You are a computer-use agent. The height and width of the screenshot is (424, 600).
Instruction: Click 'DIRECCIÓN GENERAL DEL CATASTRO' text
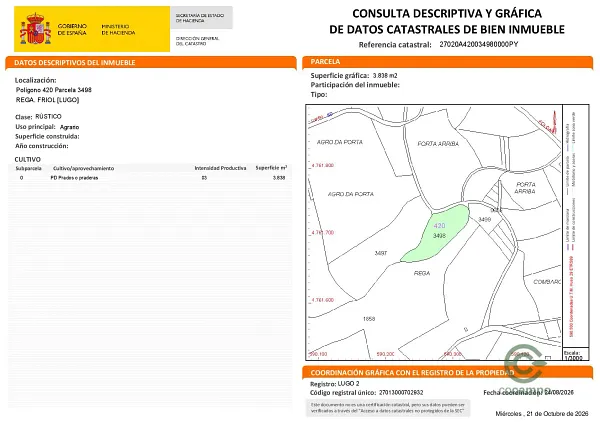click(x=197, y=41)
